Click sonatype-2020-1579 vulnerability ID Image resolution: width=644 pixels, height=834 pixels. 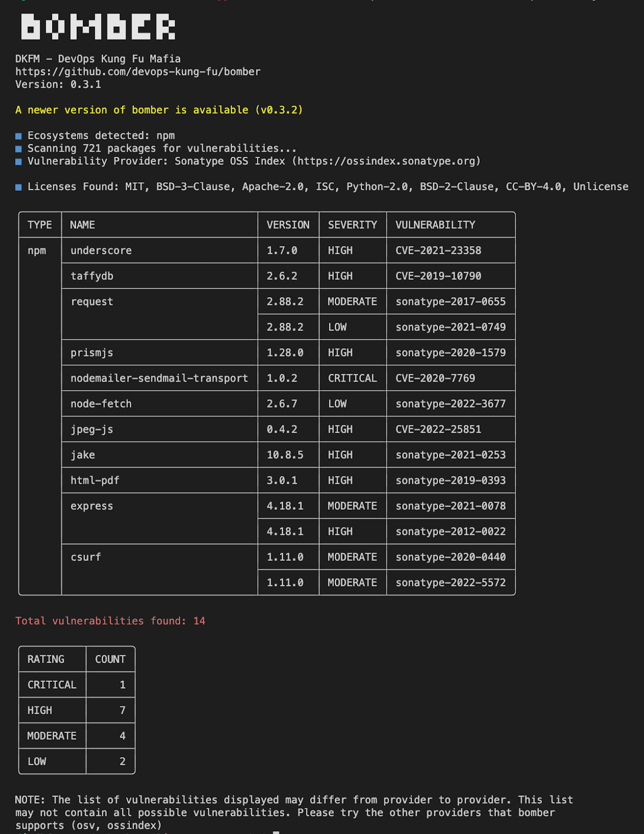tap(451, 353)
